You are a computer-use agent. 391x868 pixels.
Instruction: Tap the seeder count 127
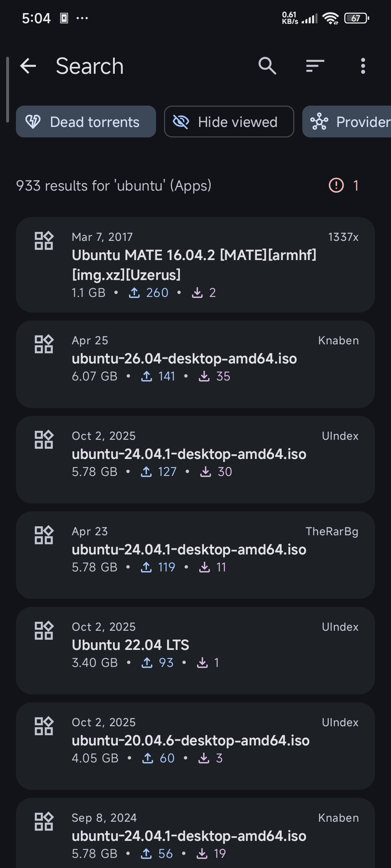(x=167, y=472)
